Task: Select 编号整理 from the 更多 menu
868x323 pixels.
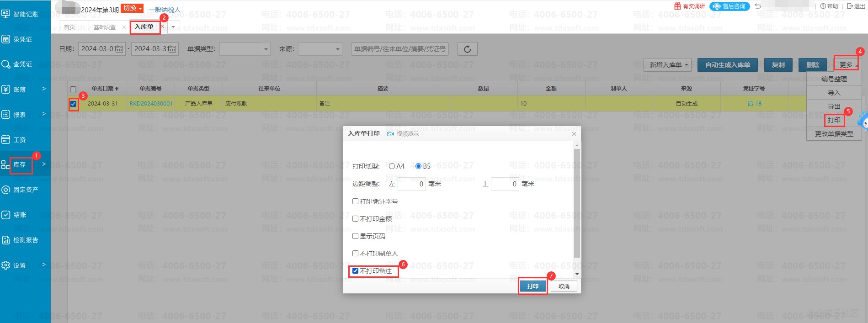Action: point(834,79)
